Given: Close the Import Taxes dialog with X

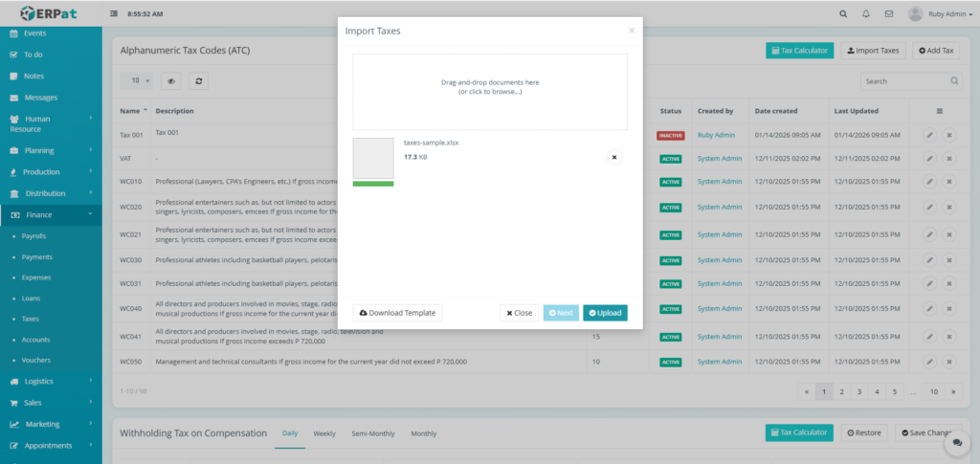Looking at the screenshot, I should (x=632, y=30).
